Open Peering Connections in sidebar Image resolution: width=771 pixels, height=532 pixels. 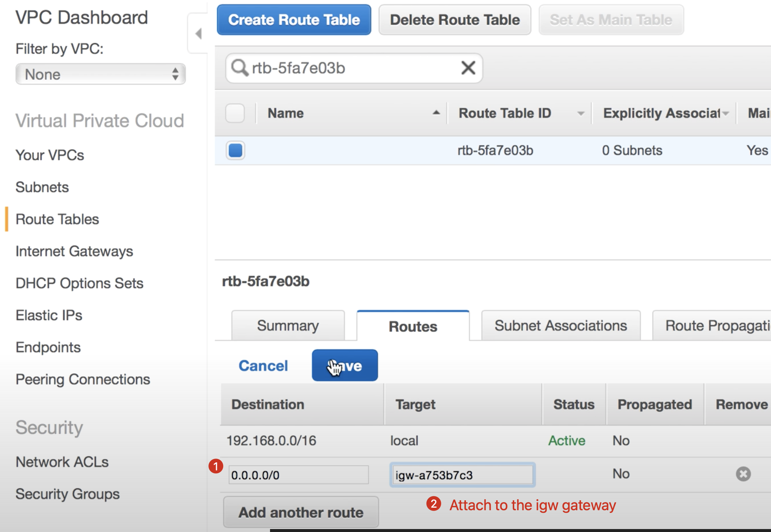(x=83, y=379)
